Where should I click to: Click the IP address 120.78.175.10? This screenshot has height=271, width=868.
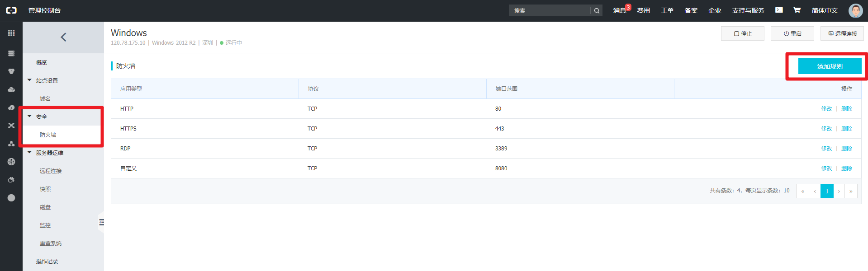[x=128, y=43]
